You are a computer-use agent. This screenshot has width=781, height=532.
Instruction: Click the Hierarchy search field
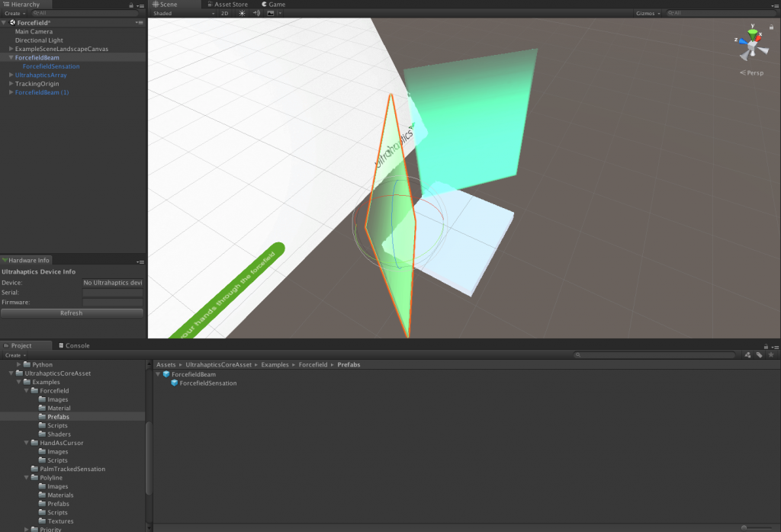[x=84, y=14]
